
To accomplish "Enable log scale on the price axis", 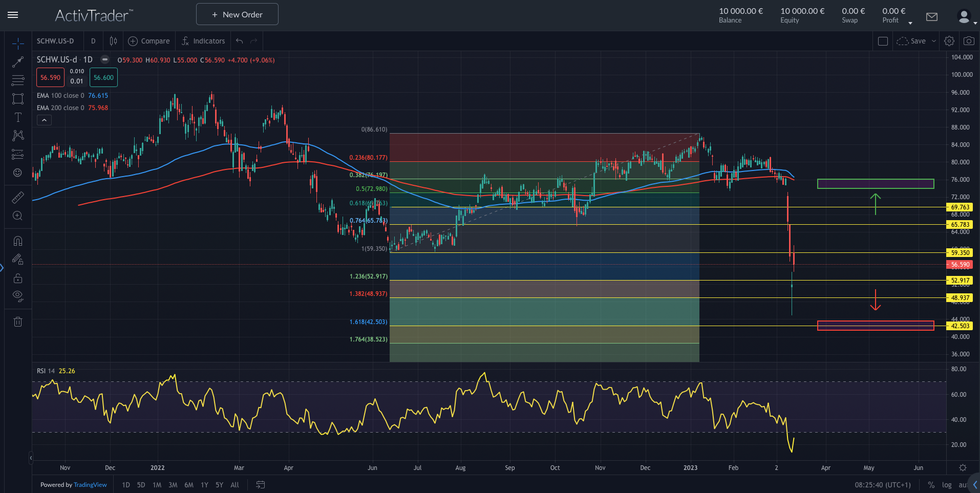I will pyautogui.click(x=947, y=484).
